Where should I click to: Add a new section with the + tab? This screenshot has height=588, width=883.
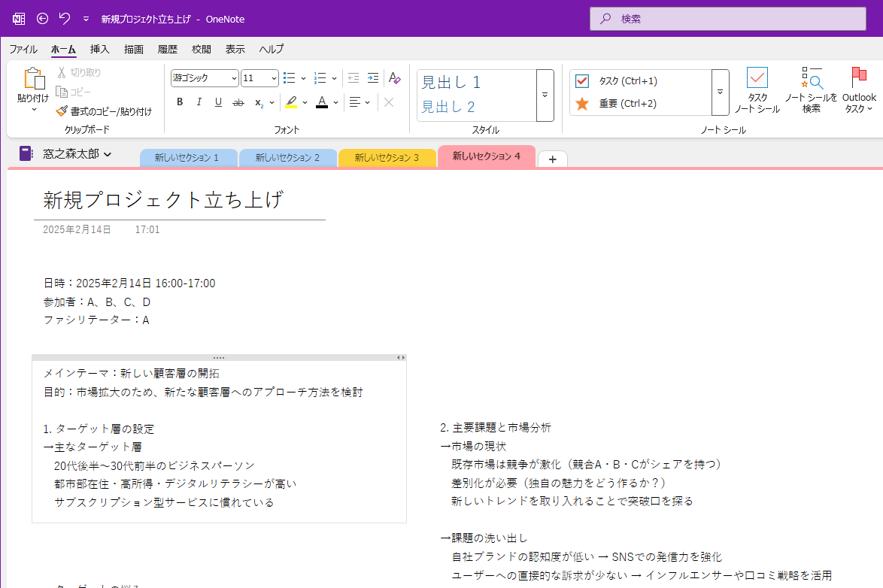[552, 158]
